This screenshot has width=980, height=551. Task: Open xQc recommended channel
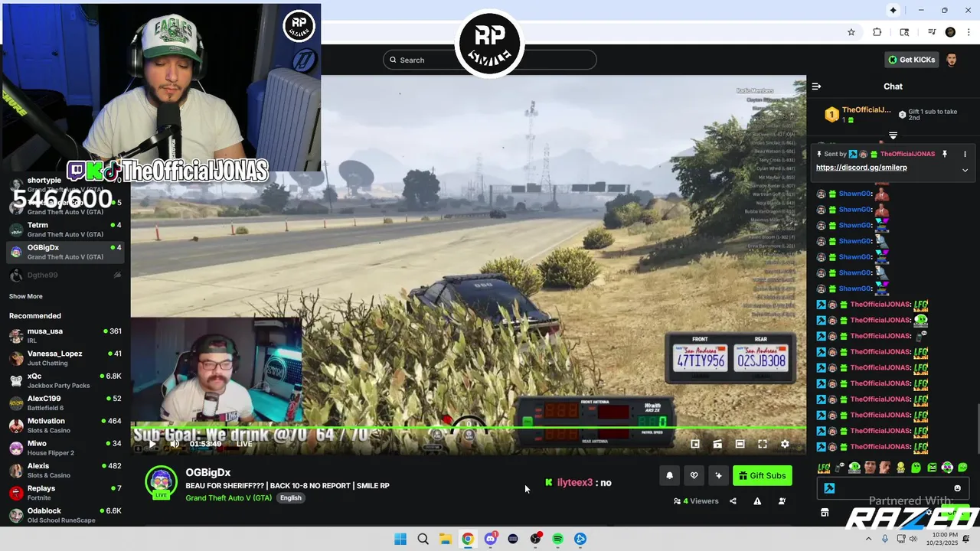click(65, 380)
